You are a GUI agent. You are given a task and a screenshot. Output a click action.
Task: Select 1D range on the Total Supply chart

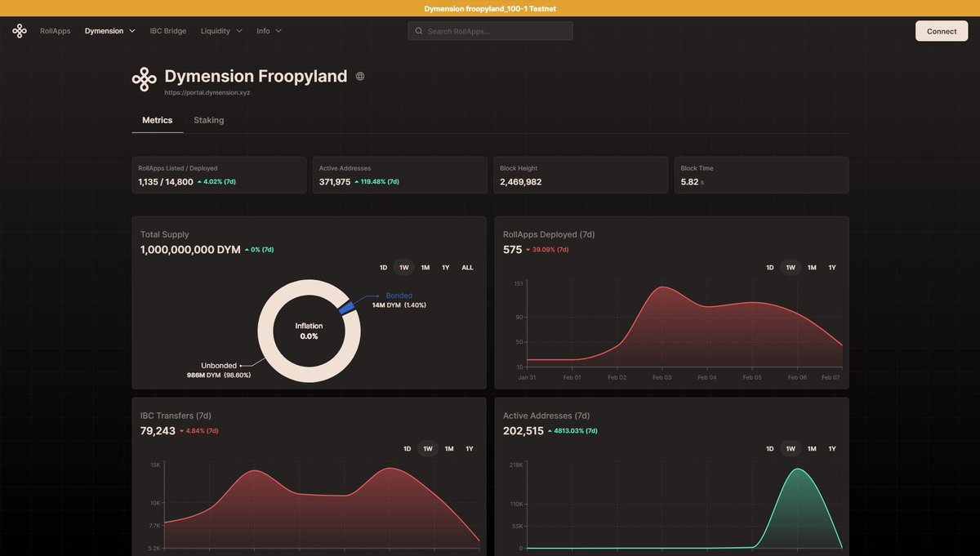pyautogui.click(x=382, y=267)
